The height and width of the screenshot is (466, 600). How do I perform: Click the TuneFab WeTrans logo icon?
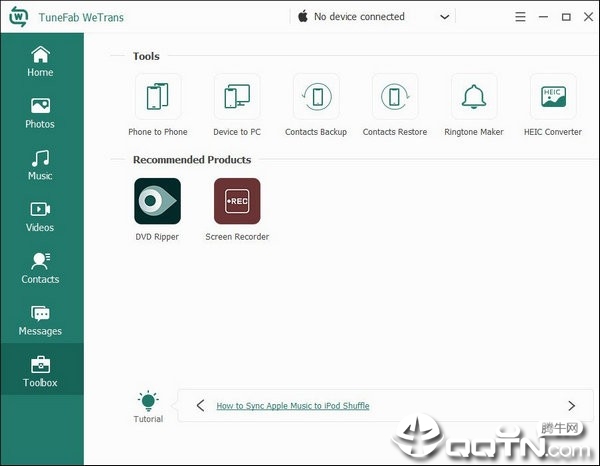point(18,17)
